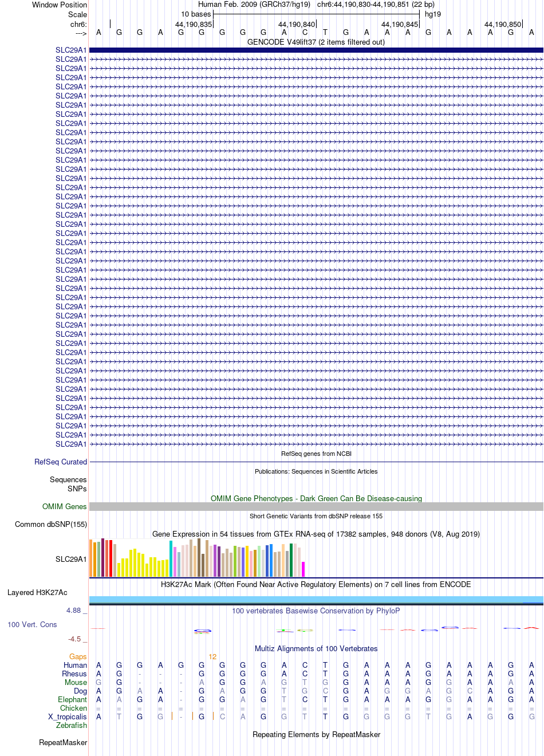Select the Elephant alignment row label
This screenshot has height=756, width=544.
[x=72, y=700]
